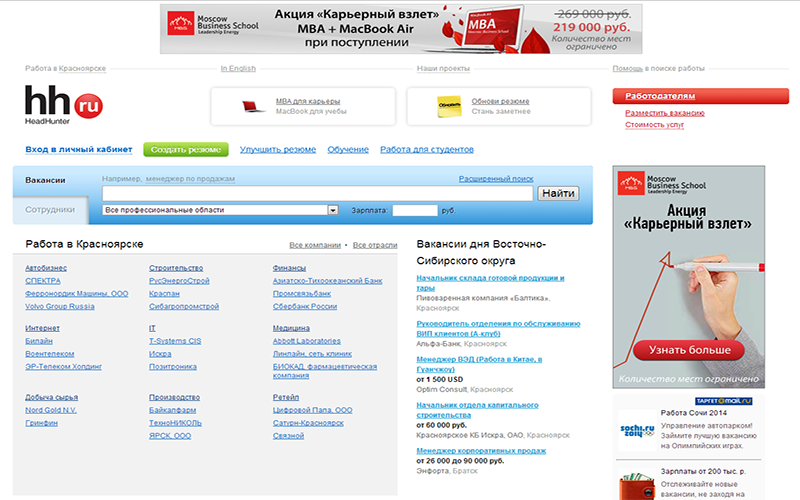Click the Билайн company link
The width and height of the screenshot is (800, 500).
(x=39, y=341)
